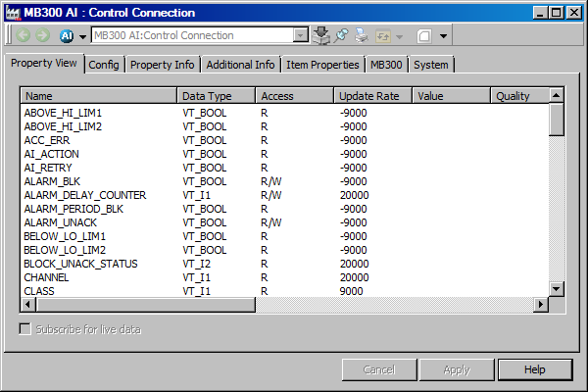Click the printer toolbar icon
588x392 pixels.
tap(362, 35)
